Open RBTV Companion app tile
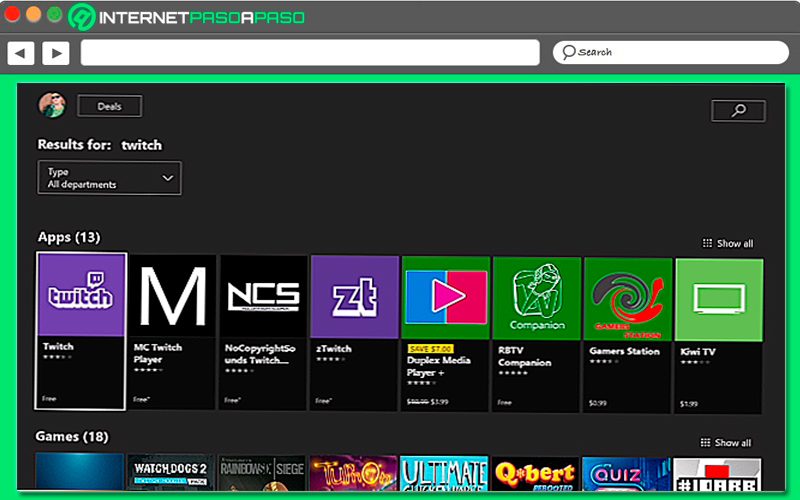The height and width of the screenshot is (500, 800). [x=536, y=334]
